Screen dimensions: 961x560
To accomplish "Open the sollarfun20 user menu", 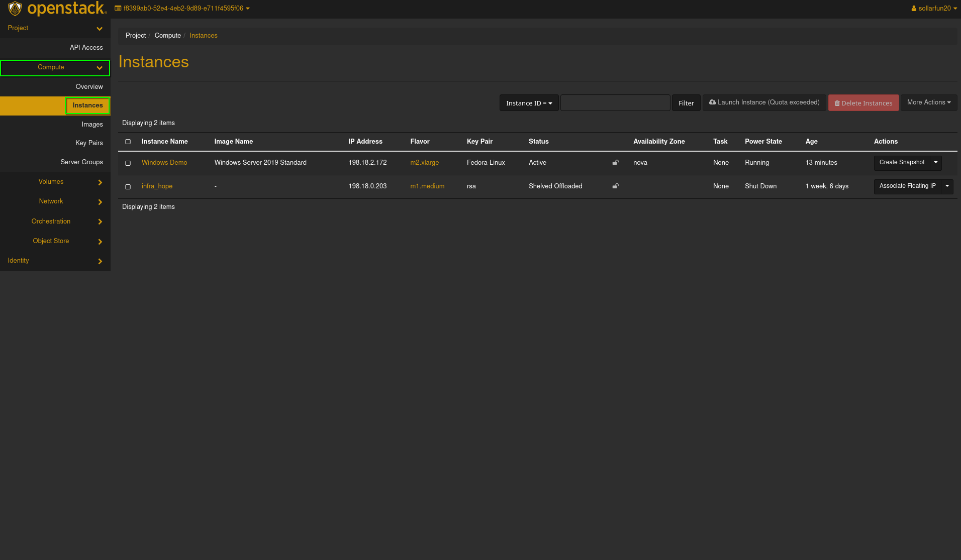I will coord(934,9).
